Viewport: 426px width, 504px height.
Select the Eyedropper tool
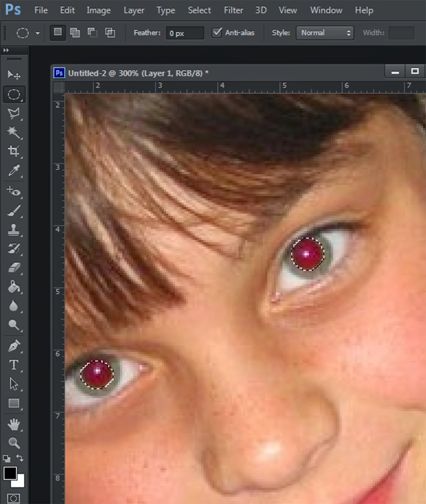14,170
